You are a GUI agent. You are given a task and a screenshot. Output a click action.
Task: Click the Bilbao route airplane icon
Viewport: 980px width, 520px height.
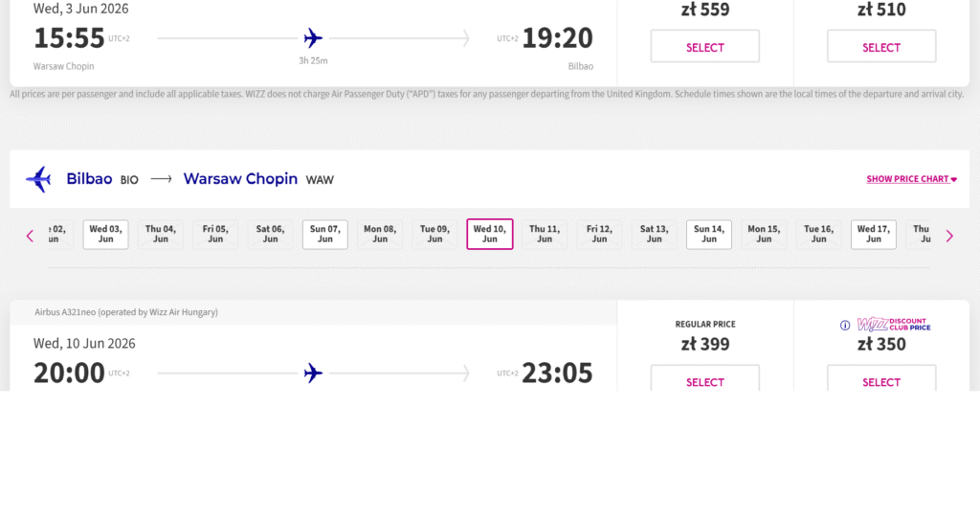pos(38,179)
